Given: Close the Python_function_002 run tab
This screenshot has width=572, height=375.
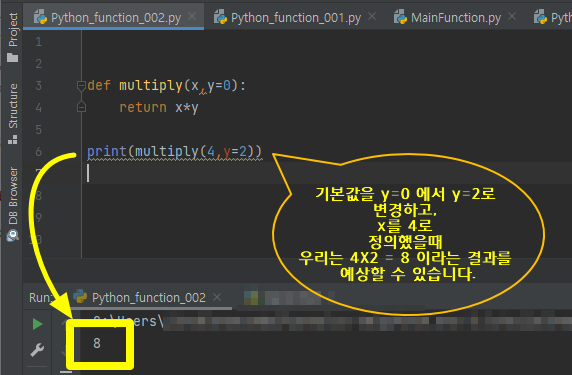Looking at the screenshot, I should point(217,297).
